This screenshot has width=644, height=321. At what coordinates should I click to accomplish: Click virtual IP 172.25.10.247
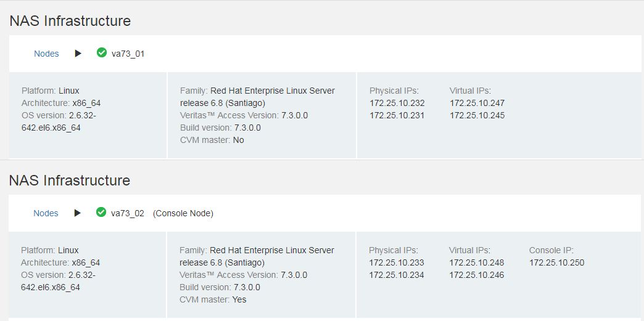click(477, 103)
